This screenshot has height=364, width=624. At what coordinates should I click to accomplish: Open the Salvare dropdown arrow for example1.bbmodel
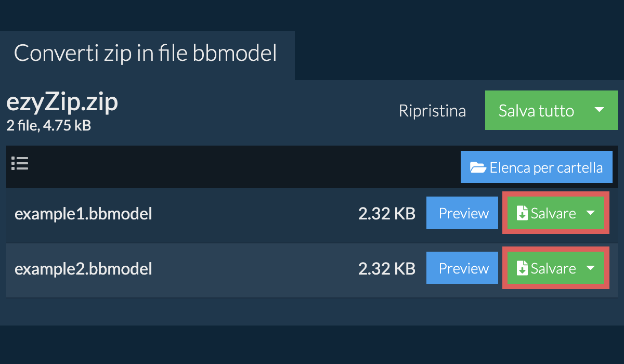coord(590,213)
